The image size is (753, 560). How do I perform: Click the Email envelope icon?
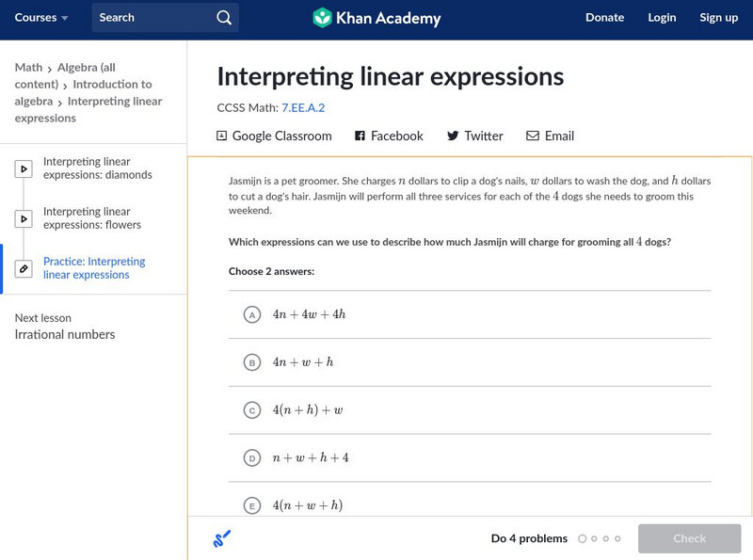click(x=533, y=136)
